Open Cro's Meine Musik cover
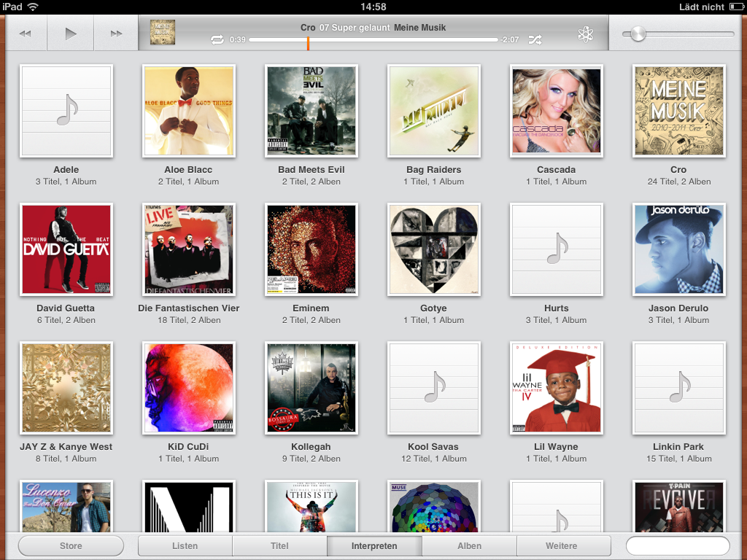747x560 pixels. click(679, 111)
